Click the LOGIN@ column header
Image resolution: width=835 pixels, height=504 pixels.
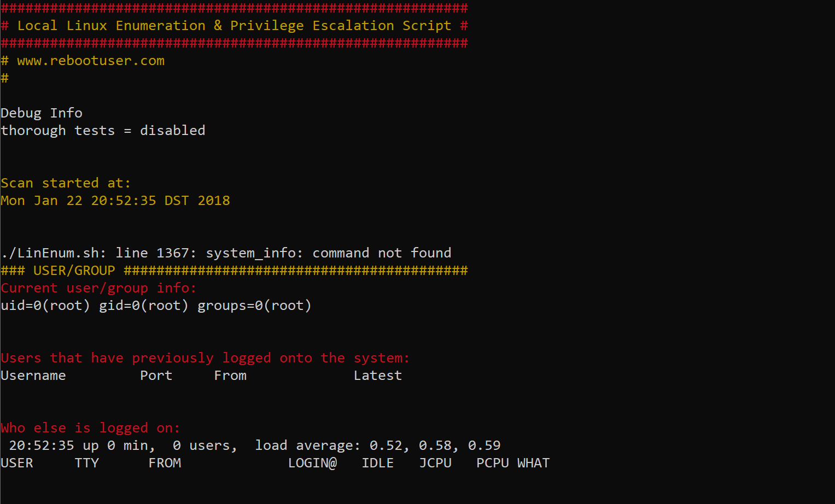313,463
